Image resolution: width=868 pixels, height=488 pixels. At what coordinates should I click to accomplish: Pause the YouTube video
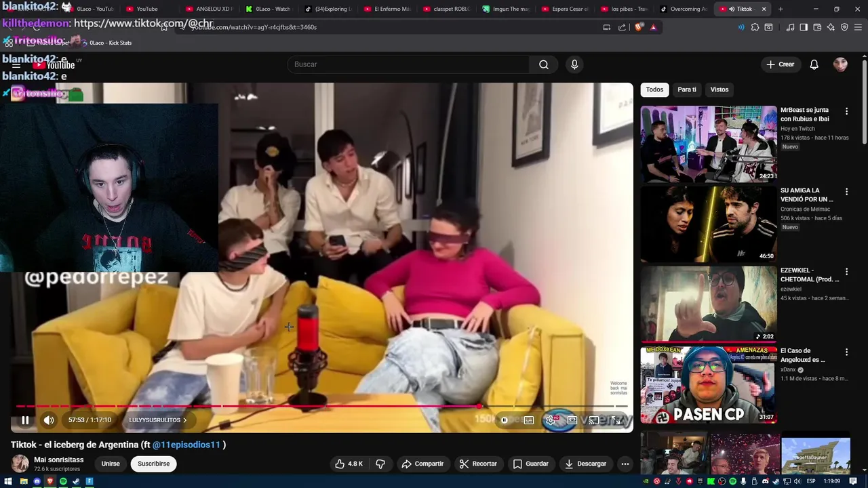pos(25,420)
